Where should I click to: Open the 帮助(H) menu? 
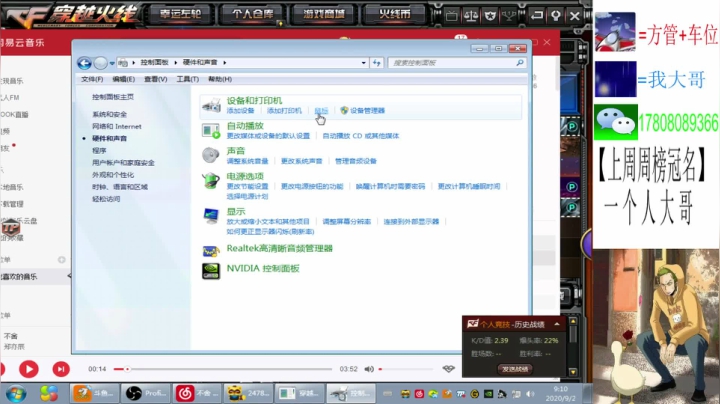(x=219, y=79)
